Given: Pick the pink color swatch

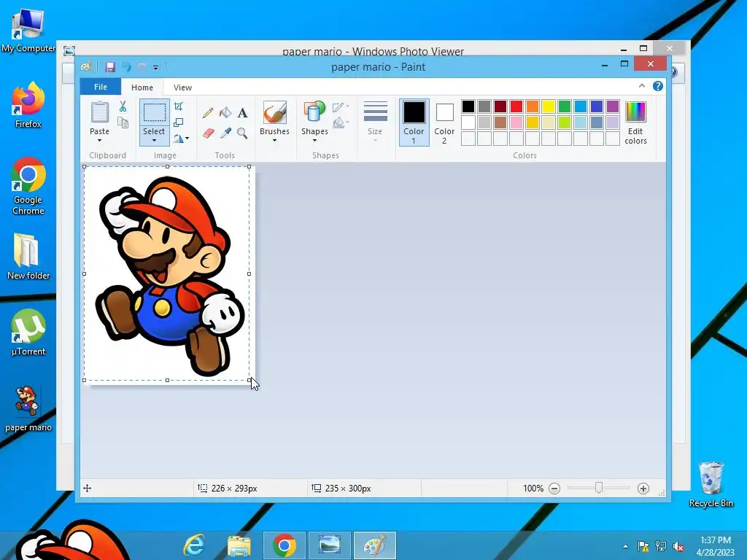Looking at the screenshot, I should coord(516,122).
